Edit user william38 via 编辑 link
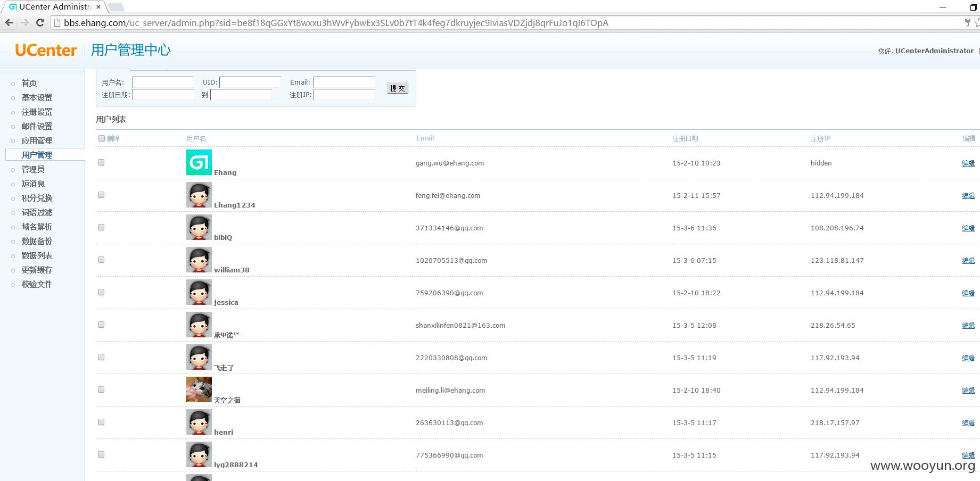The height and width of the screenshot is (481, 980). pos(968,261)
